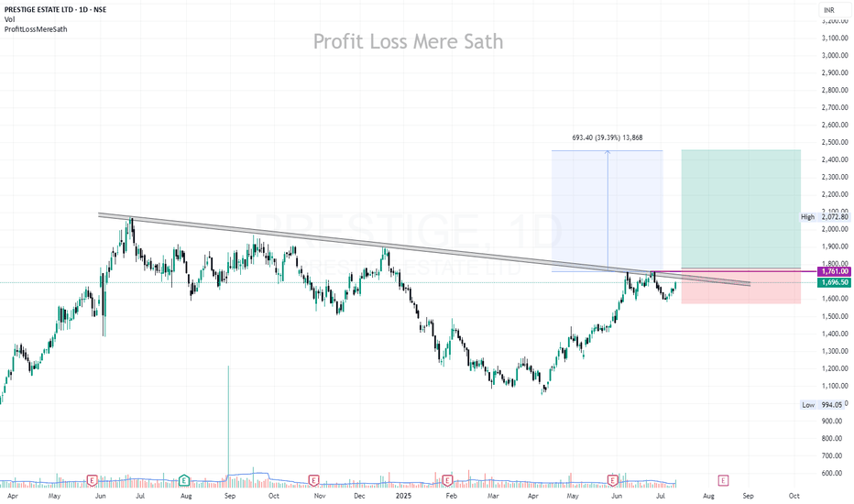Viewport: 854px width, 504px height.
Task: Select the blue price range measurement box
Action: point(608,211)
